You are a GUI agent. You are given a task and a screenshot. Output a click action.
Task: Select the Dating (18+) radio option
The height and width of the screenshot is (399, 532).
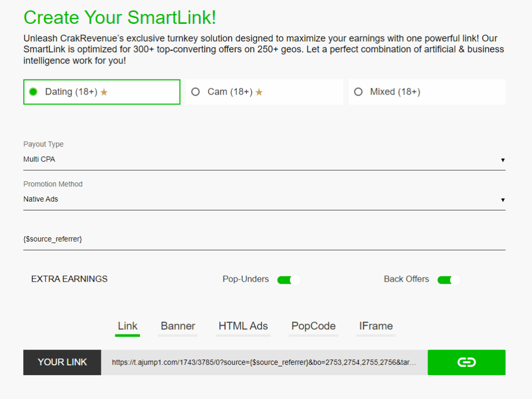[x=33, y=92]
